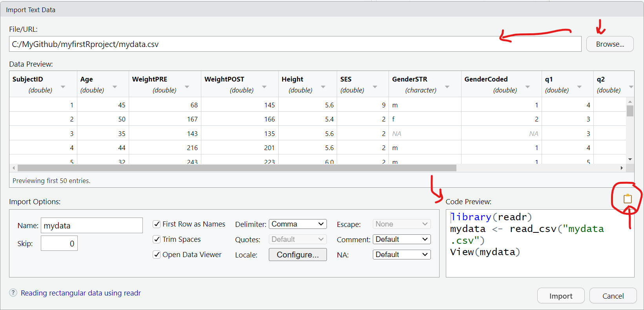Click the Browse... button

(x=610, y=44)
